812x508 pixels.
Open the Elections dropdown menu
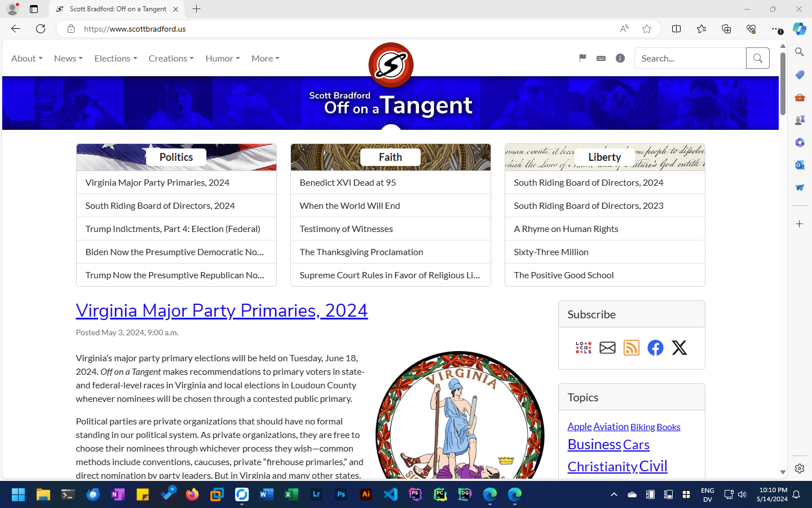[116, 58]
